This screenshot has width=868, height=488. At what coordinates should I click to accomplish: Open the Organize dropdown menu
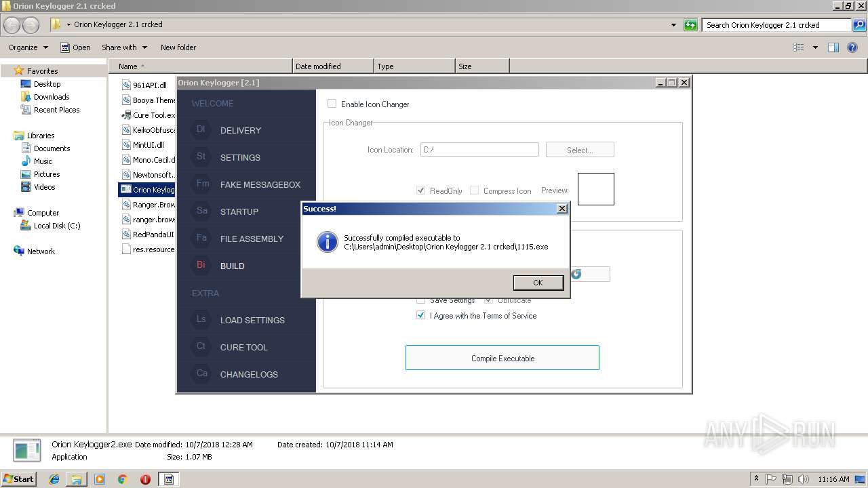pos(28,47)
